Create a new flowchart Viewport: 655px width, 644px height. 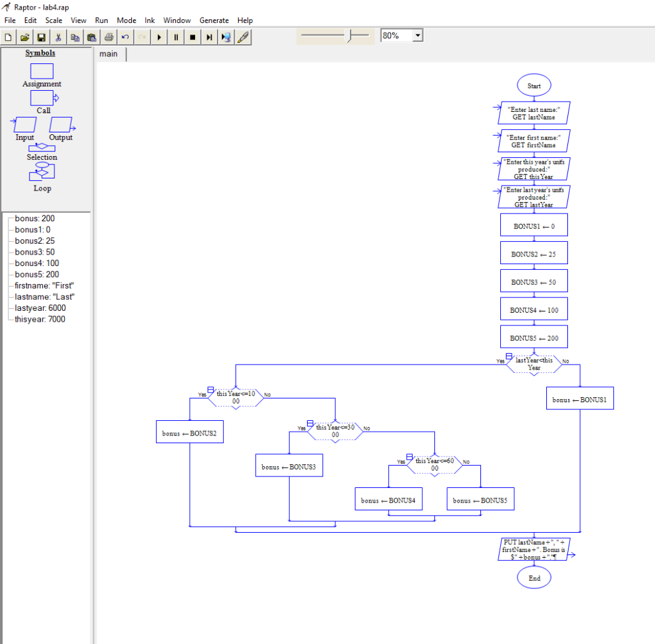[x=8, y=36]
